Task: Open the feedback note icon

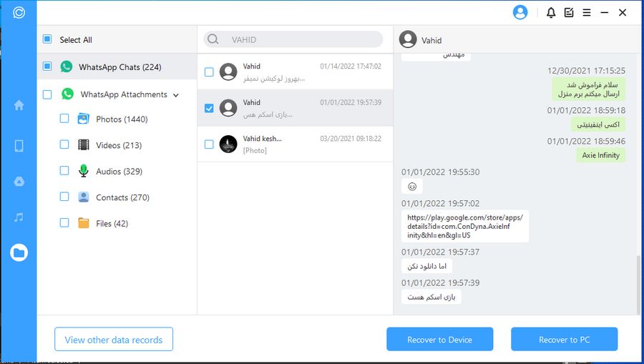Action: [x=569, y=12]
